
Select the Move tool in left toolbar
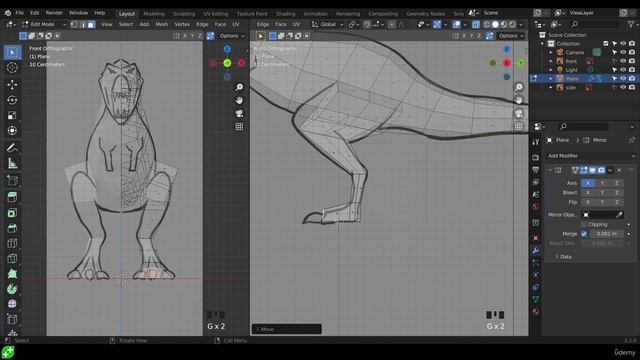pos(12,84)
